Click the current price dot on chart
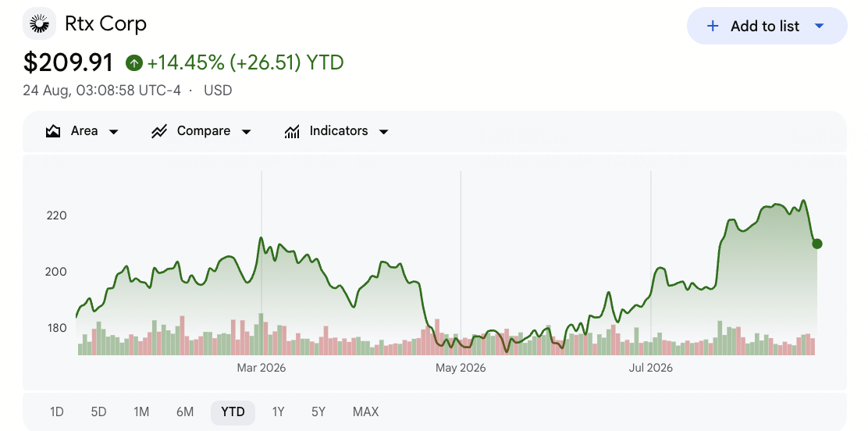The image size is (868, 431). tap(816, 244)
